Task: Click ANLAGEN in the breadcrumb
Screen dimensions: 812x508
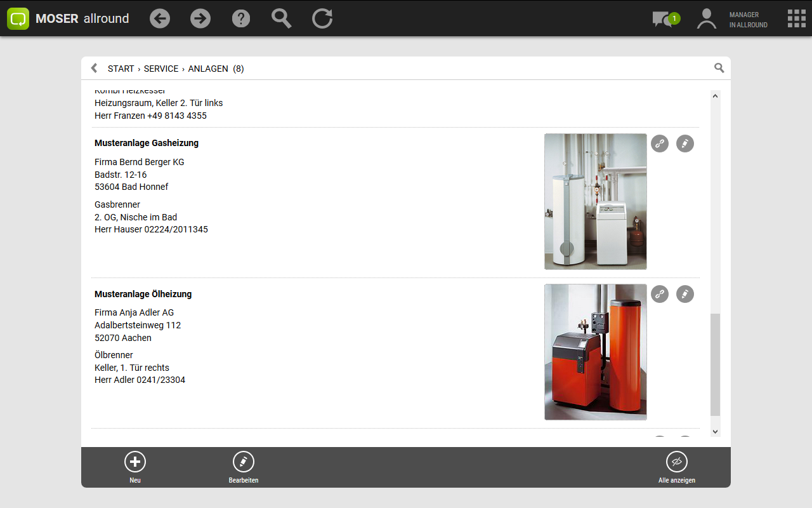Action: coord(208,69)
